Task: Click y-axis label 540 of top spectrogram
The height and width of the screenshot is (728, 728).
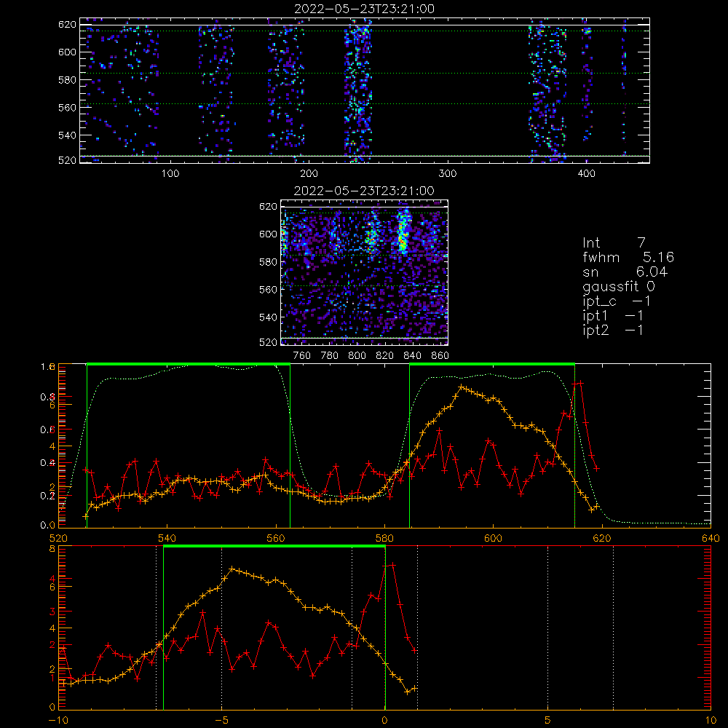Action: [67, 135]
